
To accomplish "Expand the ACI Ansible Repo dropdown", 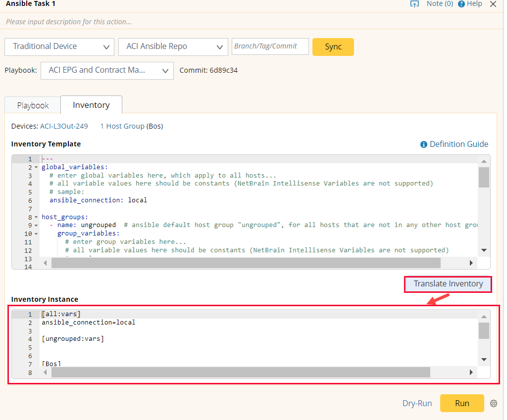I will 173,47.
